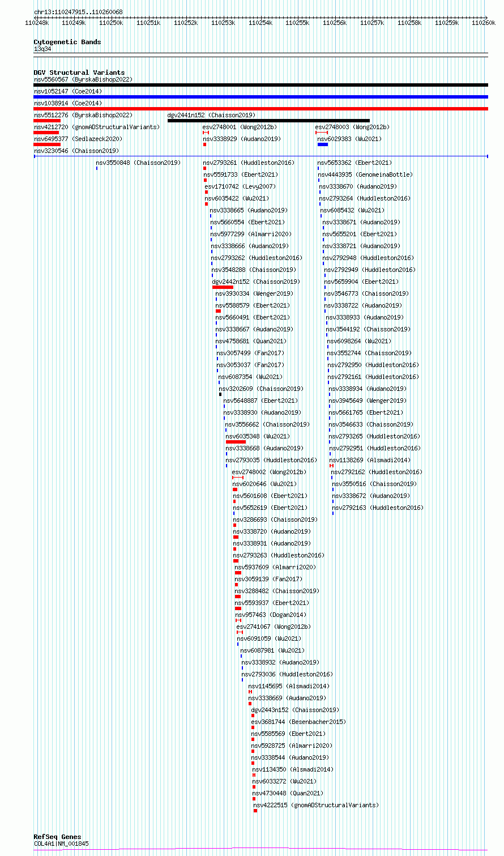
Task: Click the dgv2443n152 (Chaisson2019) label
Action: (295, 710)
